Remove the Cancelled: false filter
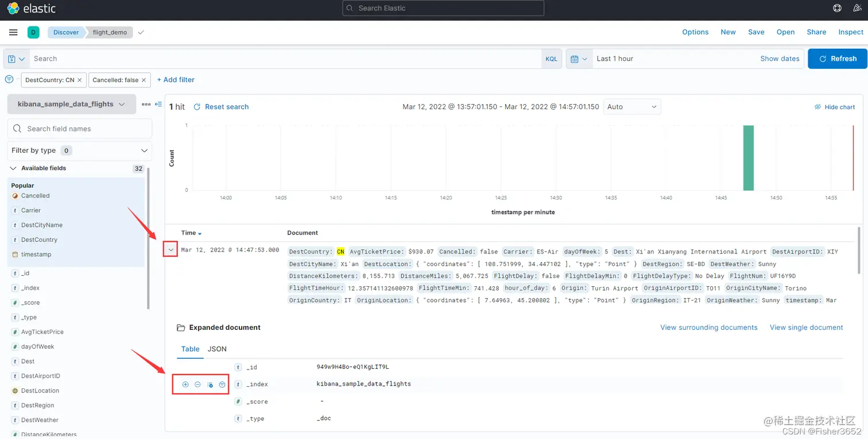Image resolution: width=868 pixels, height=439 pixels. click(x=144, y=80)
